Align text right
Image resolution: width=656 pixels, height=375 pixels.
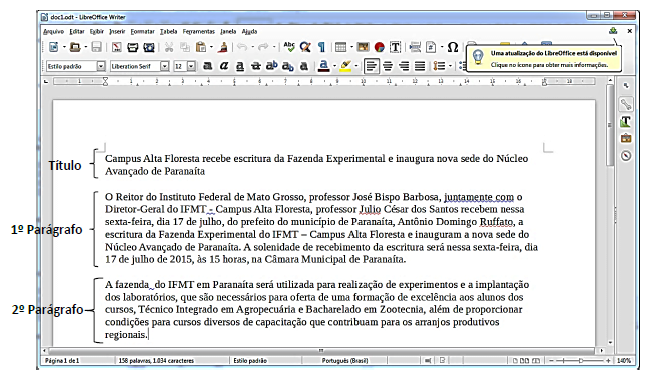click(404, 66)
